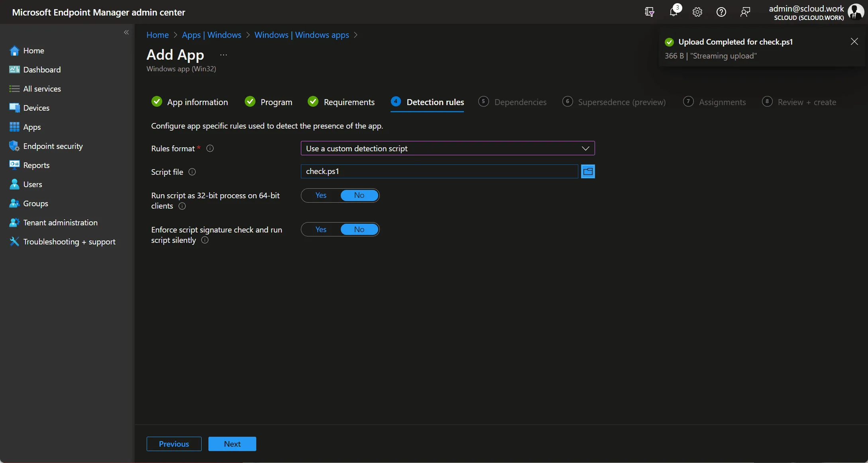Image resolution: width=868 pixels, height=463 pixels.
Task: Select the Detection rules step
Action: pyautogui.click(x=427, y=102)
